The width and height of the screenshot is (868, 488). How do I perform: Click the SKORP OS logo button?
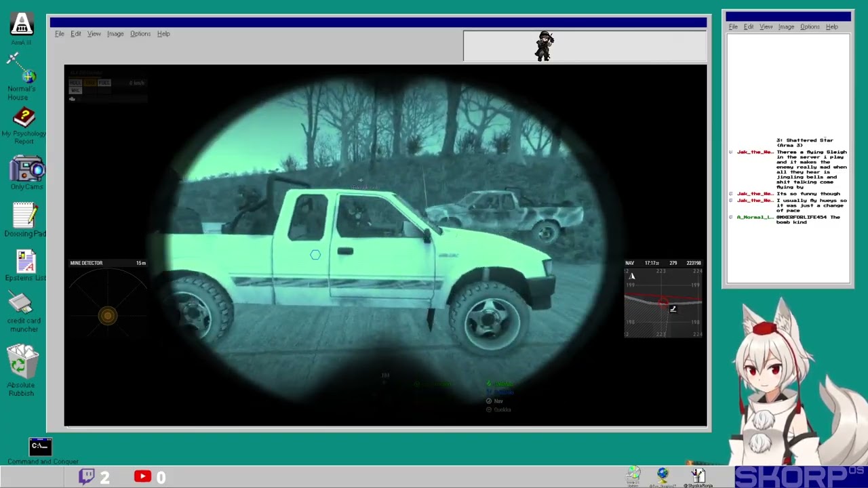[x=800, y=476]
